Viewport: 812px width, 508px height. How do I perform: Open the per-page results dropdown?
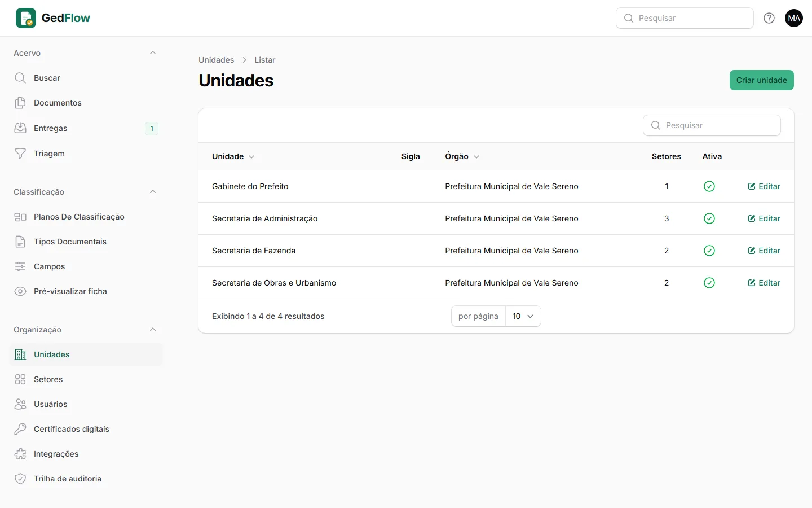pyautogui.click(x=523, y=316)
